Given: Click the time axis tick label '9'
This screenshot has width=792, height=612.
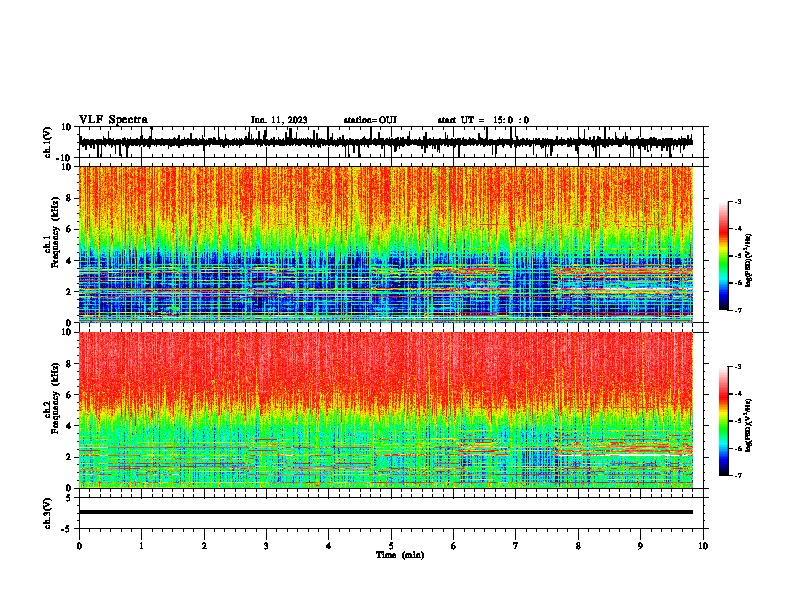Looking at the screenshot, I should (640, 546).
